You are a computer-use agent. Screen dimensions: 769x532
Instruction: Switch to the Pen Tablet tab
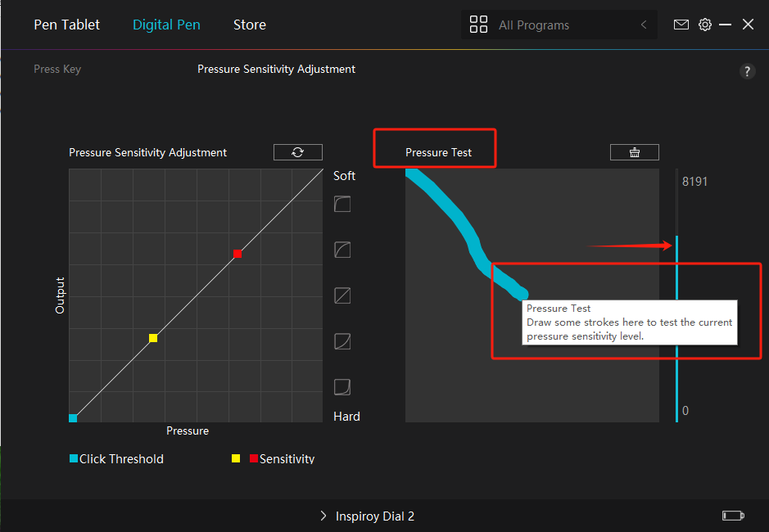(66, 25)
